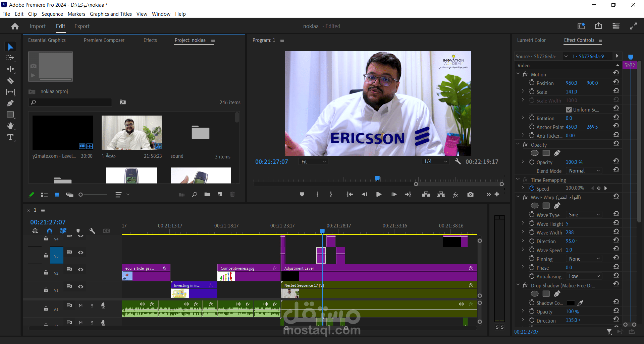Click the New Item icon in Project panel
Viewport: 644px width, 344px height.
point(220,194)
